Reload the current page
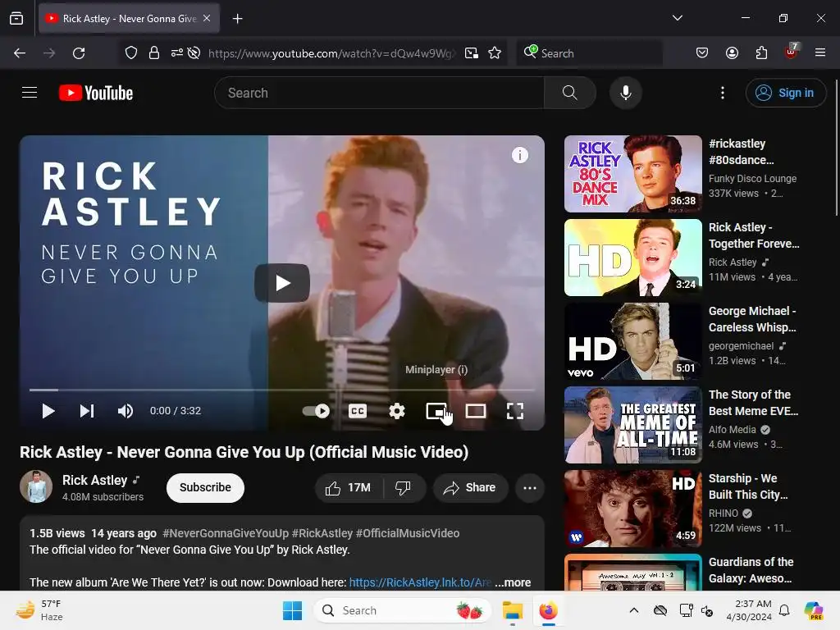Screen dimensions: 840x630 pyautogui.click(x=79, y=53)
